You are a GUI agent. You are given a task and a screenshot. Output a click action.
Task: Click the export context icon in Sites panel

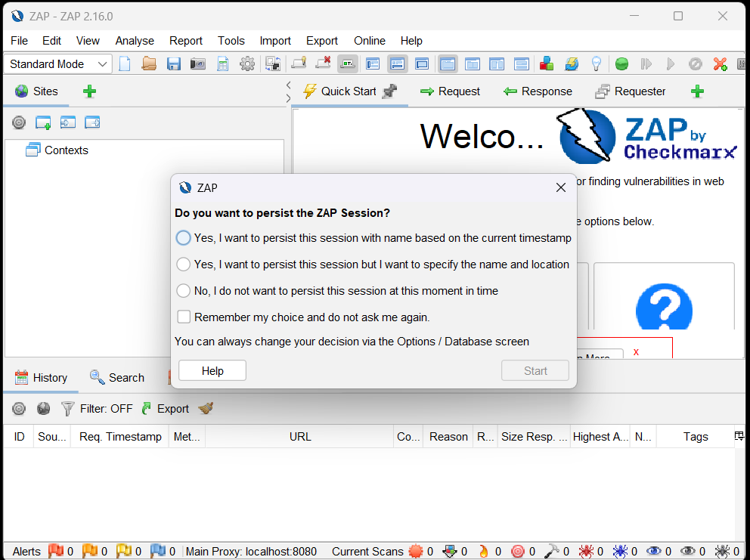(x=92, y=123)
